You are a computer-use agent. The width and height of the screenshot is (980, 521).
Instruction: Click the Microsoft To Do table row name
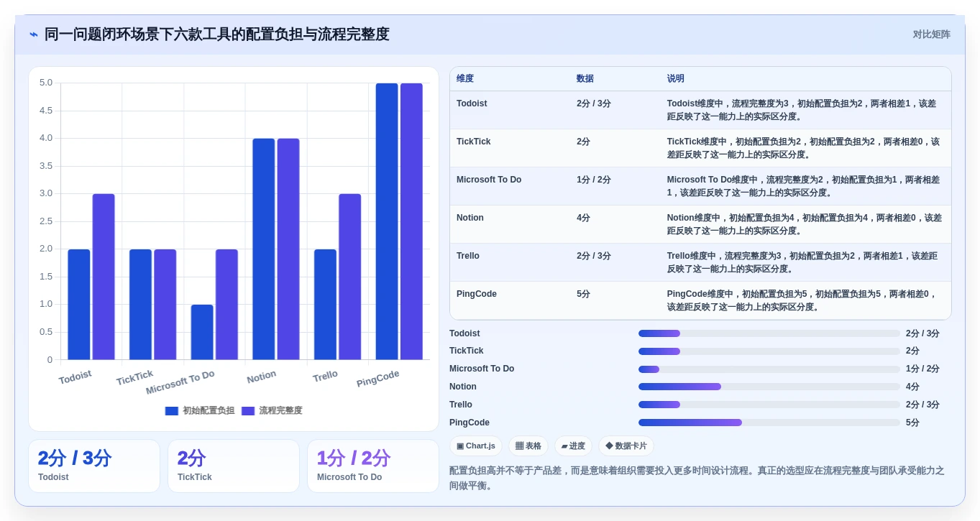[x=489, y=180]
